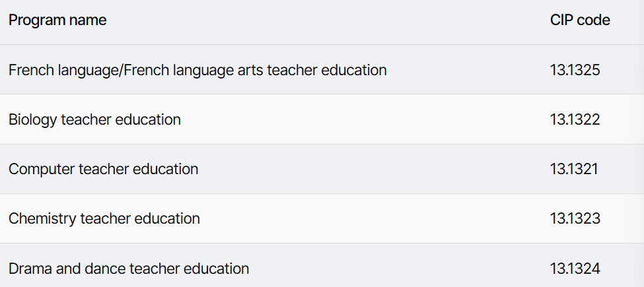Click Drama and dance teacher education
The image size is (644, 287).
tap(129, 269)
